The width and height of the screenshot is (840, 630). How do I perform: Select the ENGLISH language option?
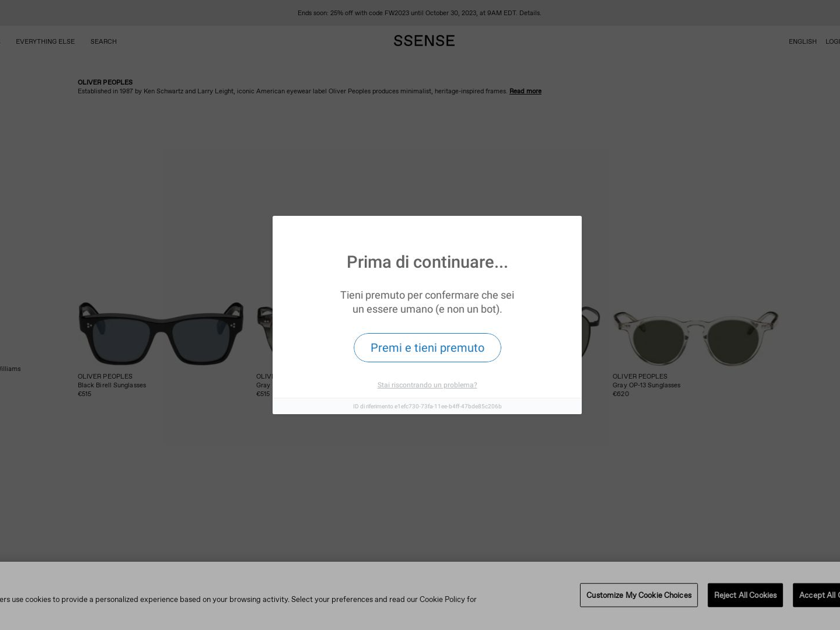tap(802, 41)
